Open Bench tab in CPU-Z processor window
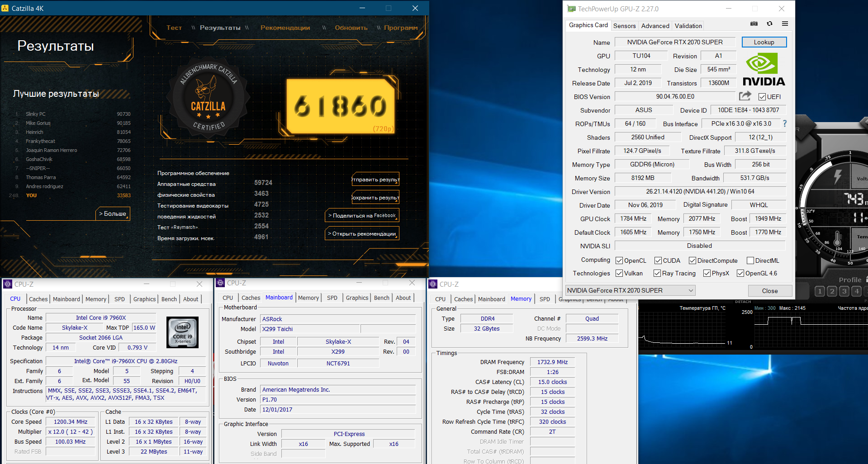Image resolution: width=868 pixels, height=464 pixels. point(169,299)
